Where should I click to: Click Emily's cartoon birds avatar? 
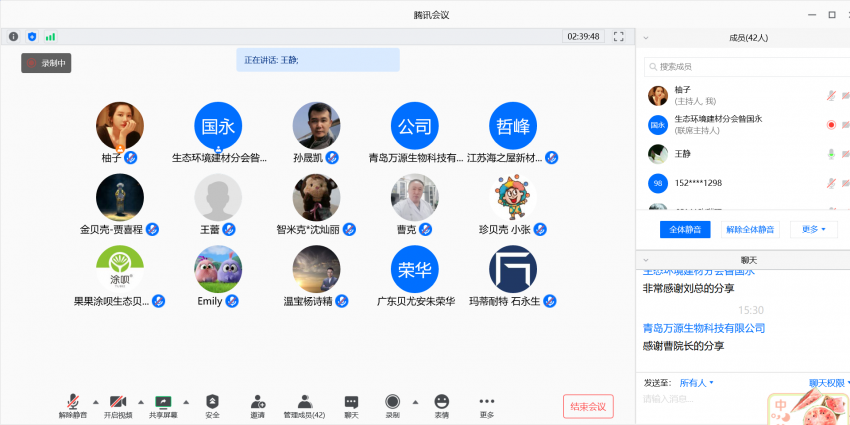click(218, 269)
